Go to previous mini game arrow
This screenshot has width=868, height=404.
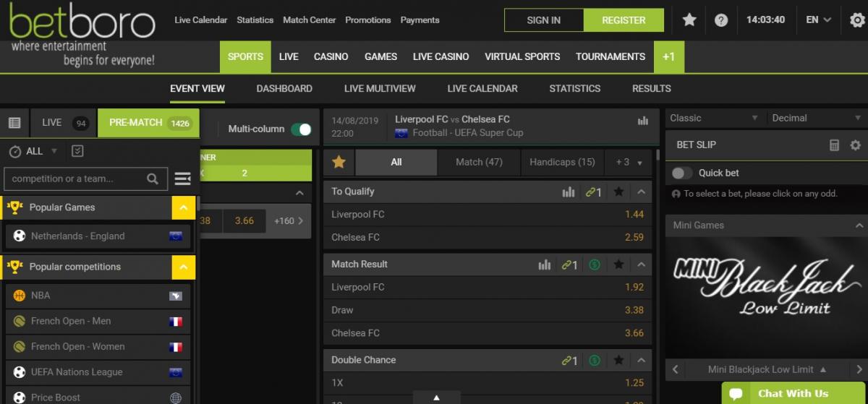coord(675,369)
